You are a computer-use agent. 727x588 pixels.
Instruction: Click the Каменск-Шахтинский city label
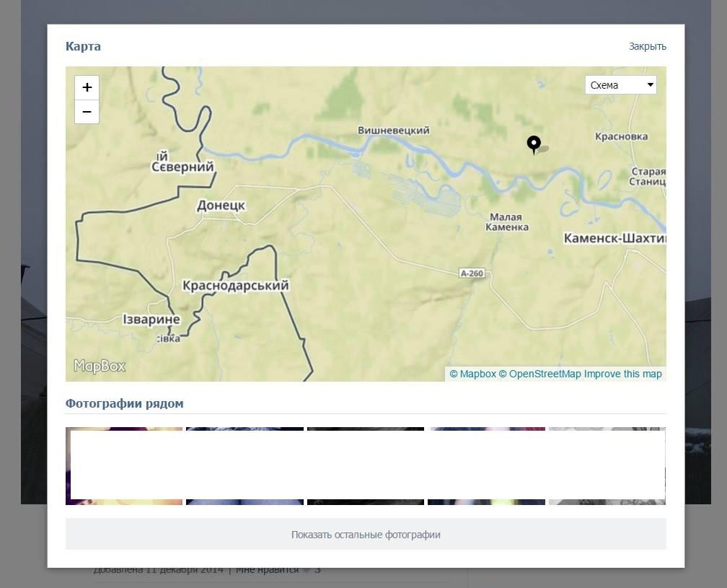[614, 238]
